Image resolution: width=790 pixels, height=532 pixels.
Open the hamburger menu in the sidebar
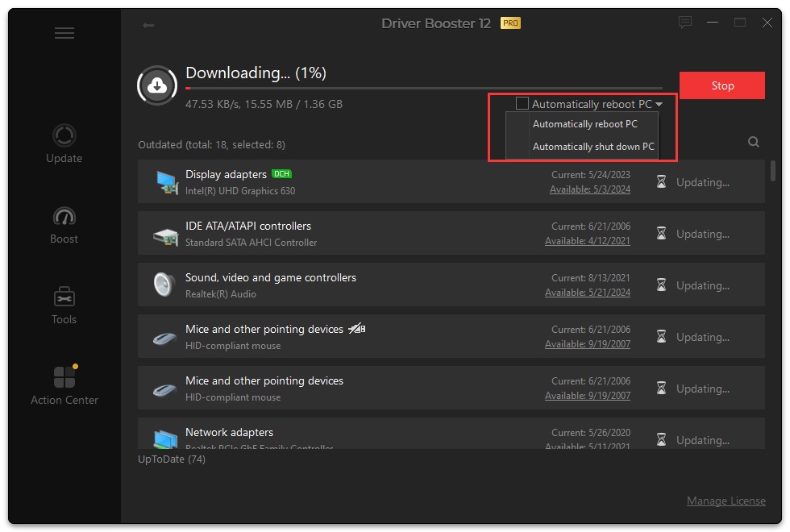tap(64, 33)
